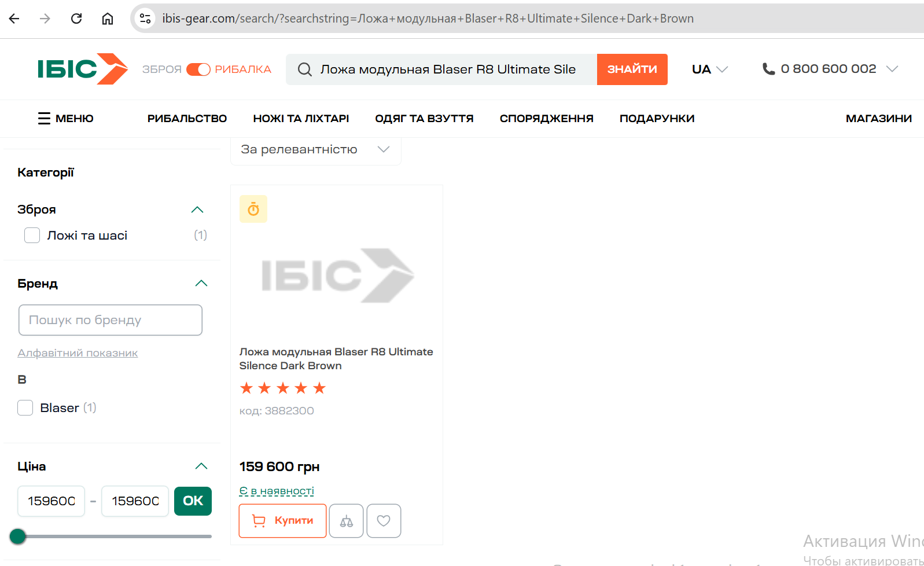Screen dimensions: 924x566
Task: Click the browser address bar URL
Action: [428, 19]
